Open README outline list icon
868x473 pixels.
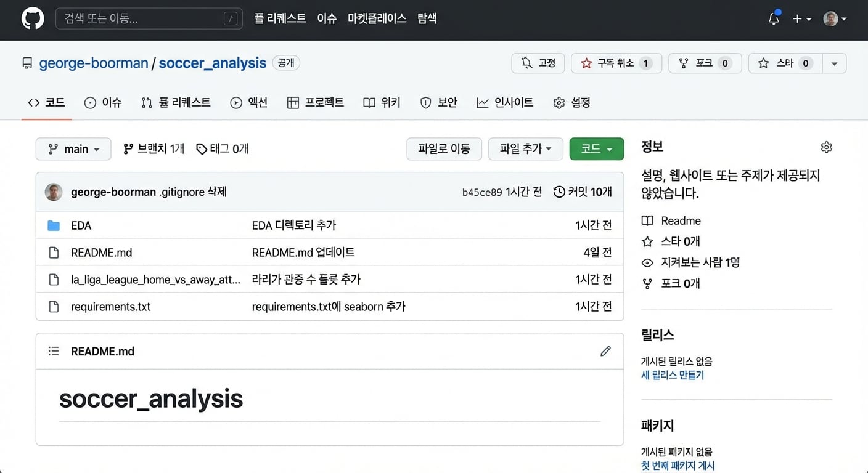point(54,351)
